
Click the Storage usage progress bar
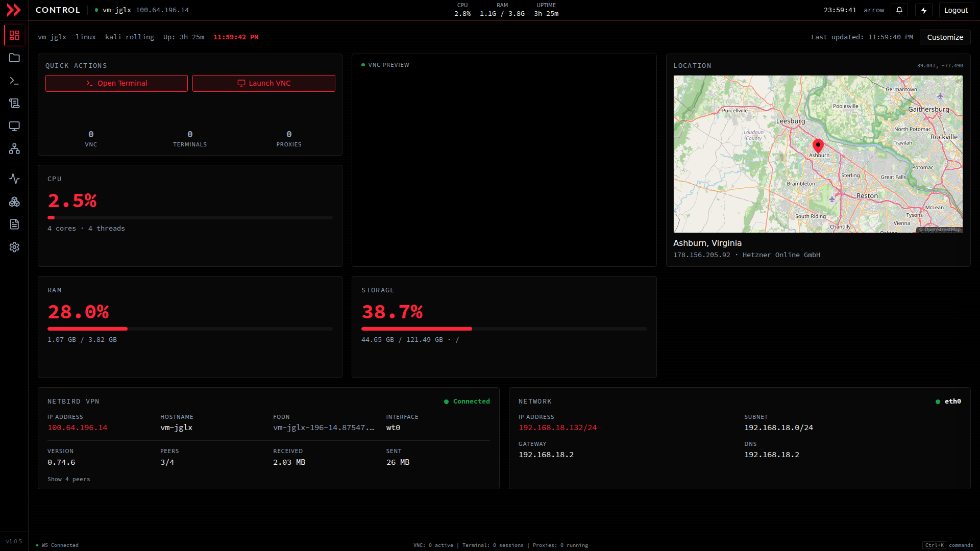(x=504, y=329)
